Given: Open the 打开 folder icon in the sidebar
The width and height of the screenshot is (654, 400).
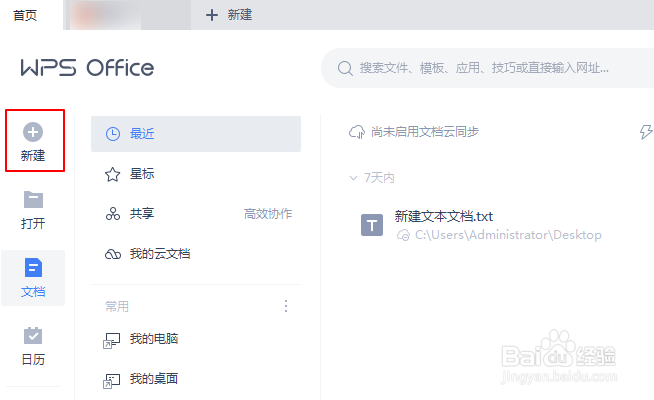Looking at the screenshot, I should click(33, 199).
